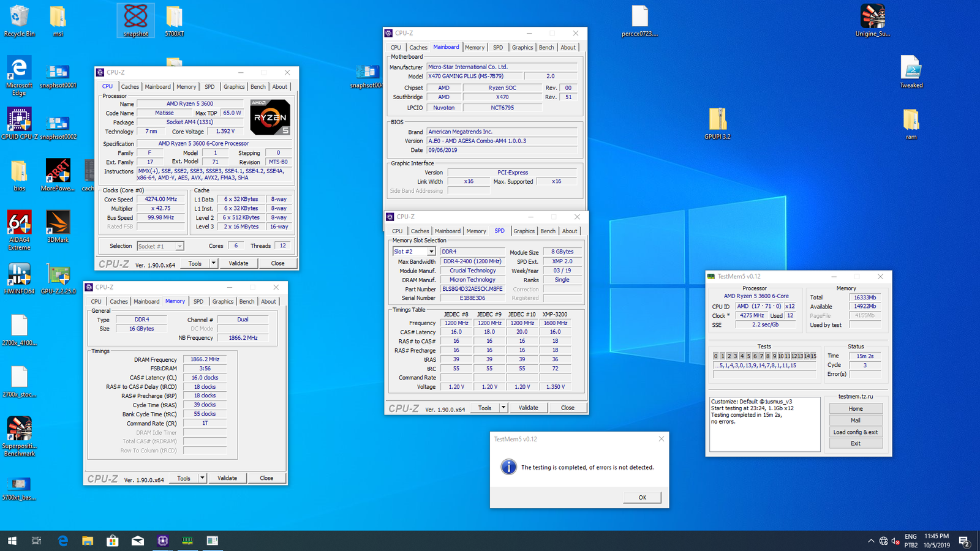The height and width of the screenshot is (551, 980).
Task: Open File Explorer from the taskbar
Action: pyautogui.click(x=88, y=541)
